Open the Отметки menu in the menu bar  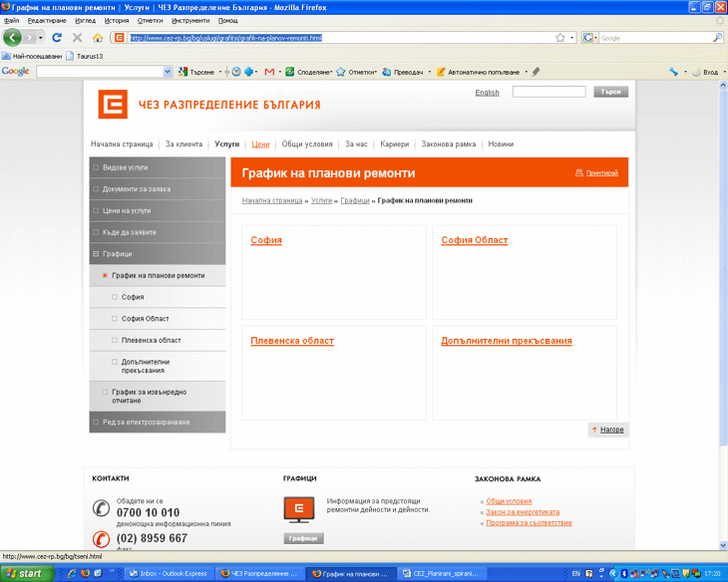151,20
